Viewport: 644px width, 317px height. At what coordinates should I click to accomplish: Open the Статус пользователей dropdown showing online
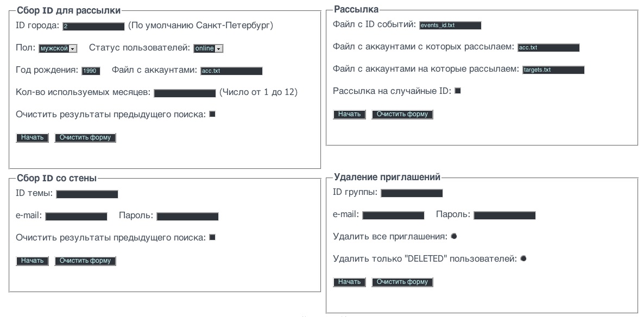point(209,48)
